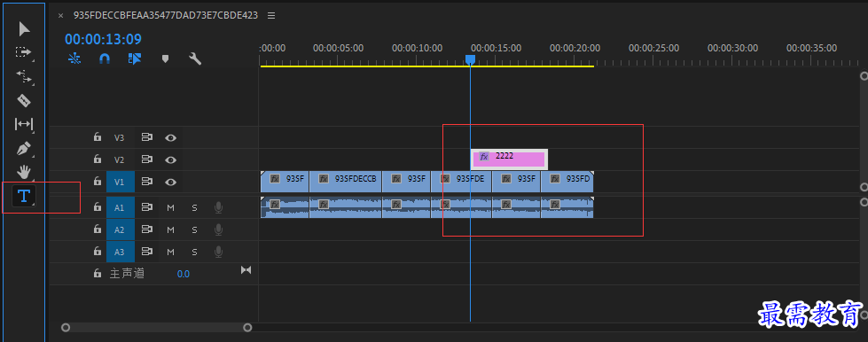This screenshot has height=342, width=868.
Task: Toggle Snap magnet in timeline
Action: point(104,58)
